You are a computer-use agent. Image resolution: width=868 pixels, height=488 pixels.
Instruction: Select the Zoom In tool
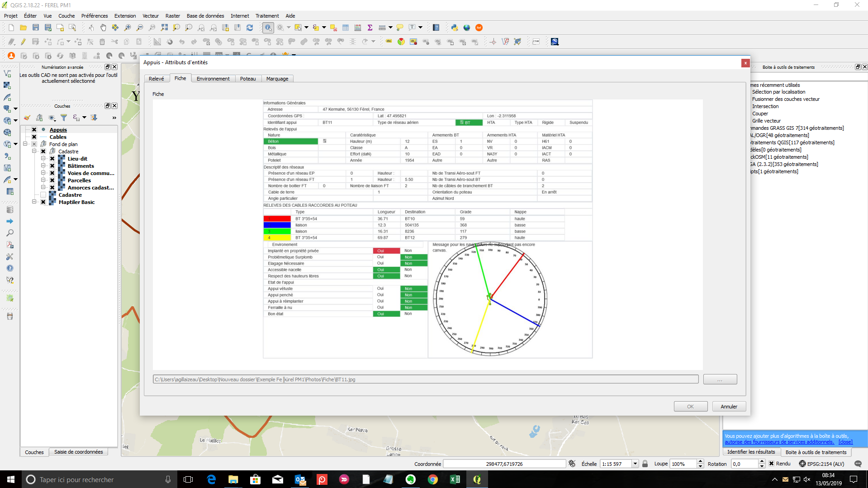click(127, 28)
